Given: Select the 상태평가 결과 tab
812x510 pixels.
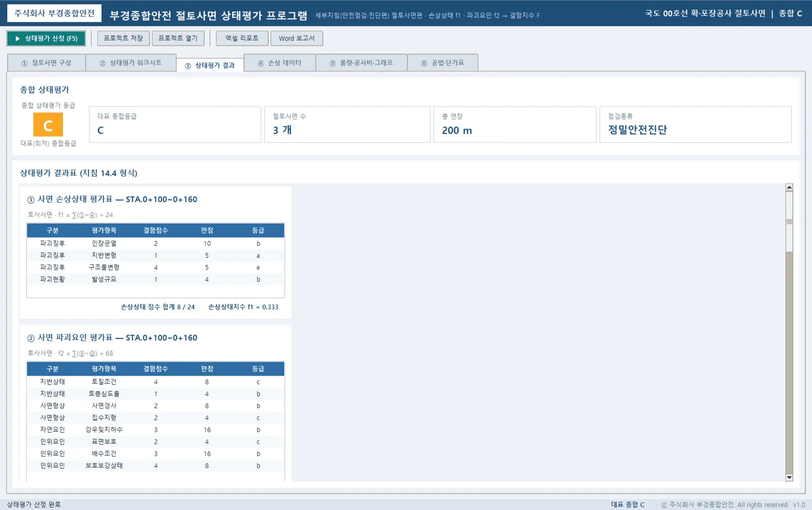Looking at the screenshot, I should (210, 66).
